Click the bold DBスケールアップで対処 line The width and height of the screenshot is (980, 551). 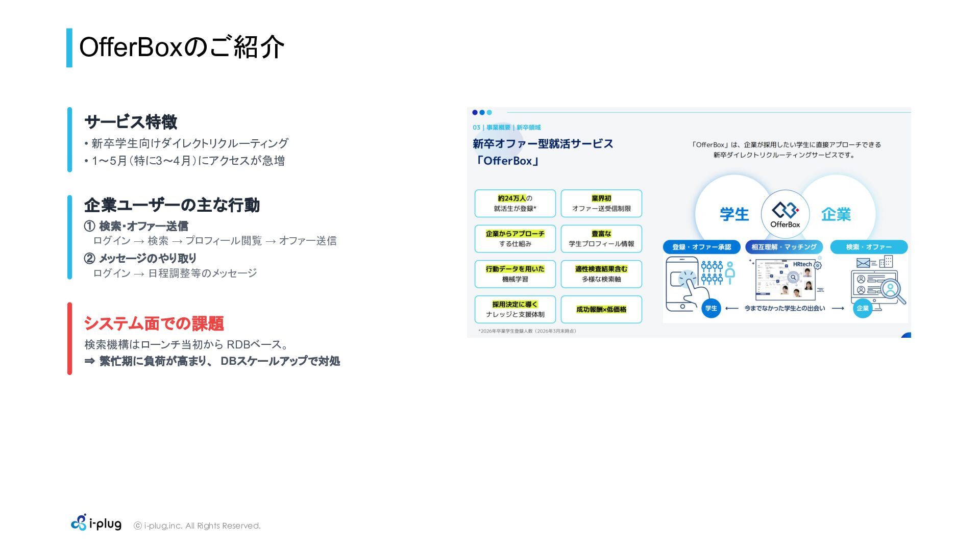(212, 361)
